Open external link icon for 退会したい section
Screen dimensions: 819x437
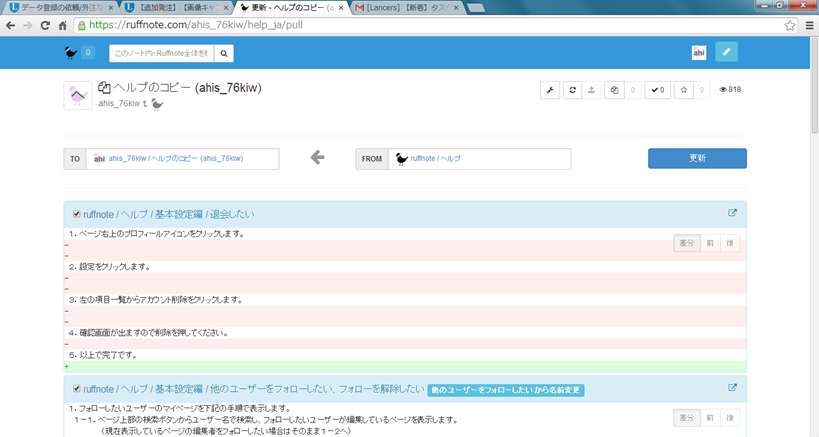point(732,213)
